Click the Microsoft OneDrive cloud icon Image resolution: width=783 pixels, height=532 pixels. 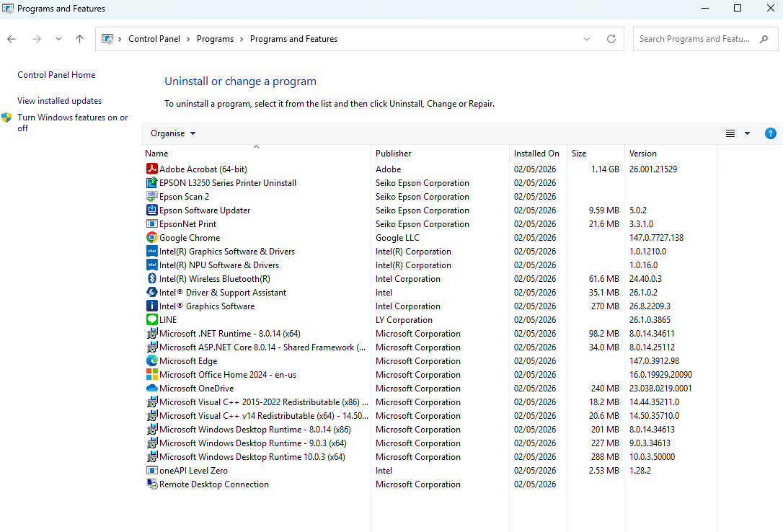[x=152, y=389]
